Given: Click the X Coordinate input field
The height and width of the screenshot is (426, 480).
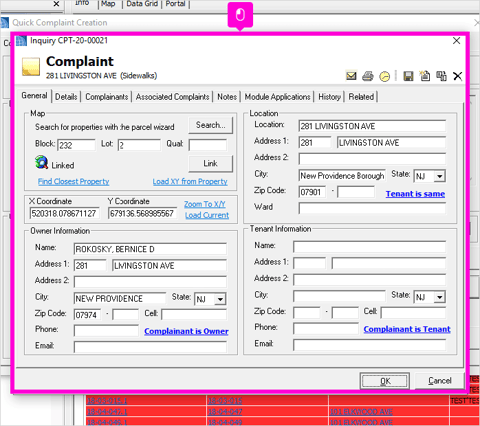Looking at the screenshot, I should click(x=65, y=213).
